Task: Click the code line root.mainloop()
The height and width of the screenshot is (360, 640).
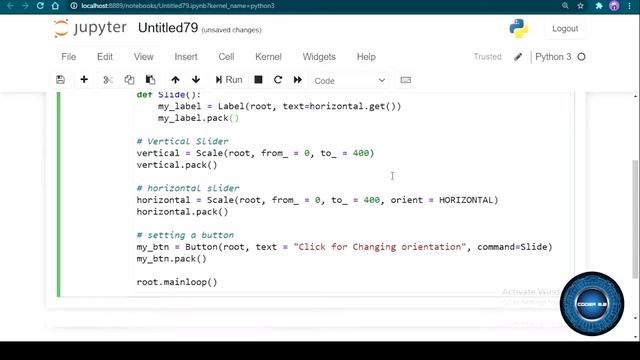Action: 177,282
